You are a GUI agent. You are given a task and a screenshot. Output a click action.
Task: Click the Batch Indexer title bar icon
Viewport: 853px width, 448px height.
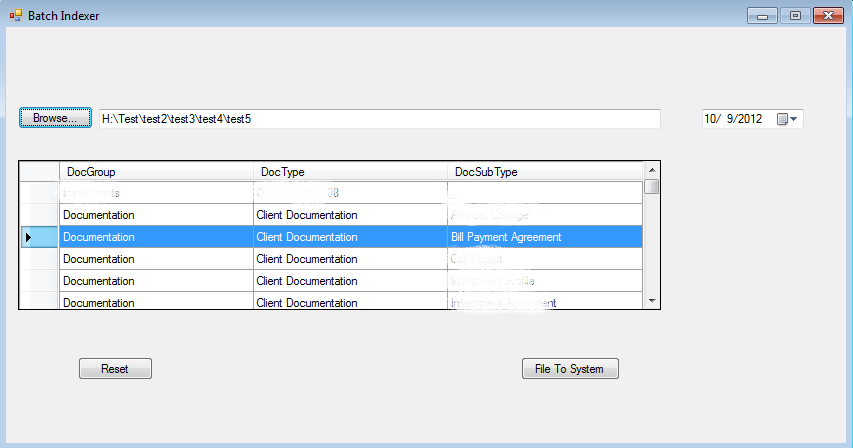coord(15,16)
